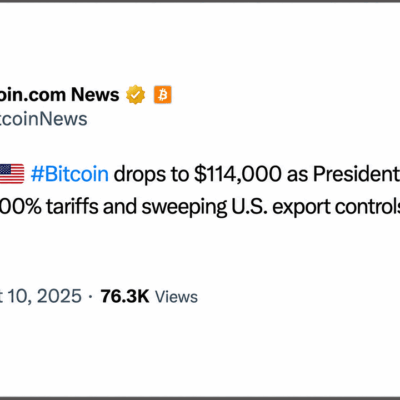Click the word 'and' in the tweet

(x=120, y=207)
